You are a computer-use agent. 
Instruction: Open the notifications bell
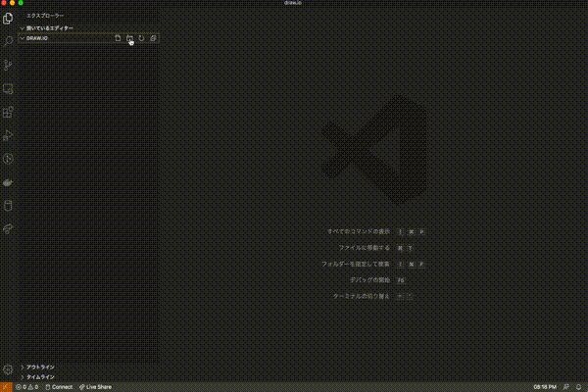pyautogui.click(x=578, y=387)
